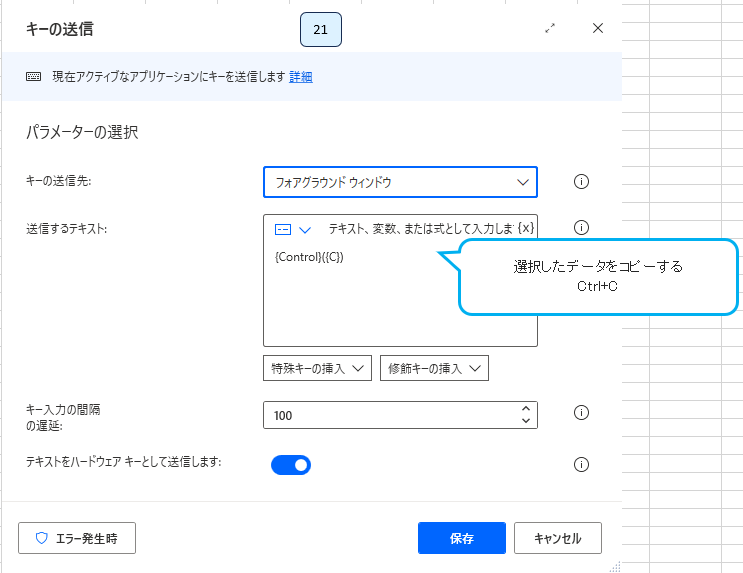
Task: Open the 詳細 link
Action: point(300,77)
